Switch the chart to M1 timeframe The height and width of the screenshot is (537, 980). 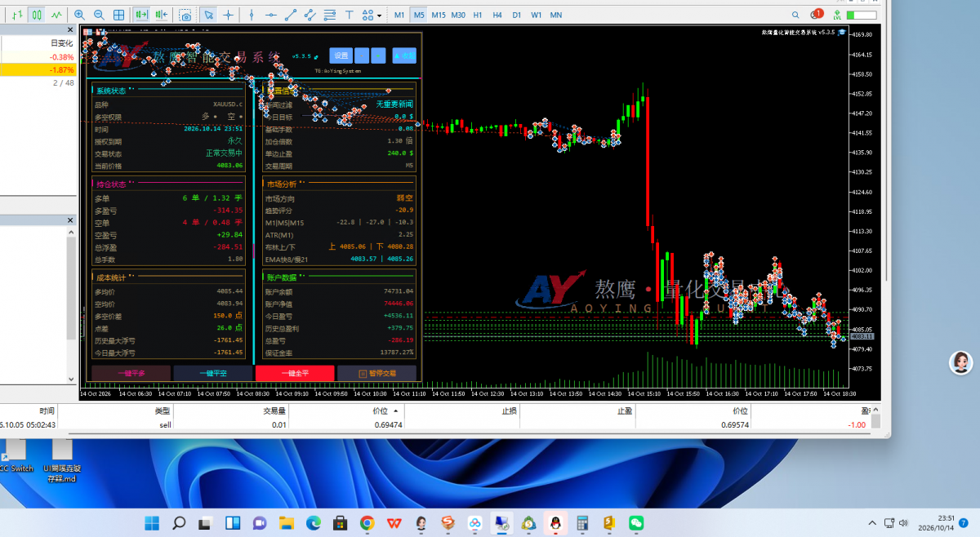[399, 15]
